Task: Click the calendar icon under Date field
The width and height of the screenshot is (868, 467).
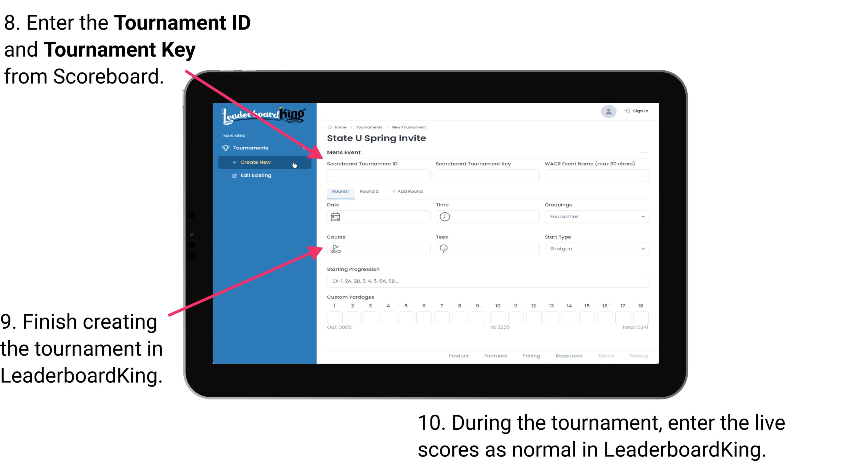Action: tap(336, 216)
